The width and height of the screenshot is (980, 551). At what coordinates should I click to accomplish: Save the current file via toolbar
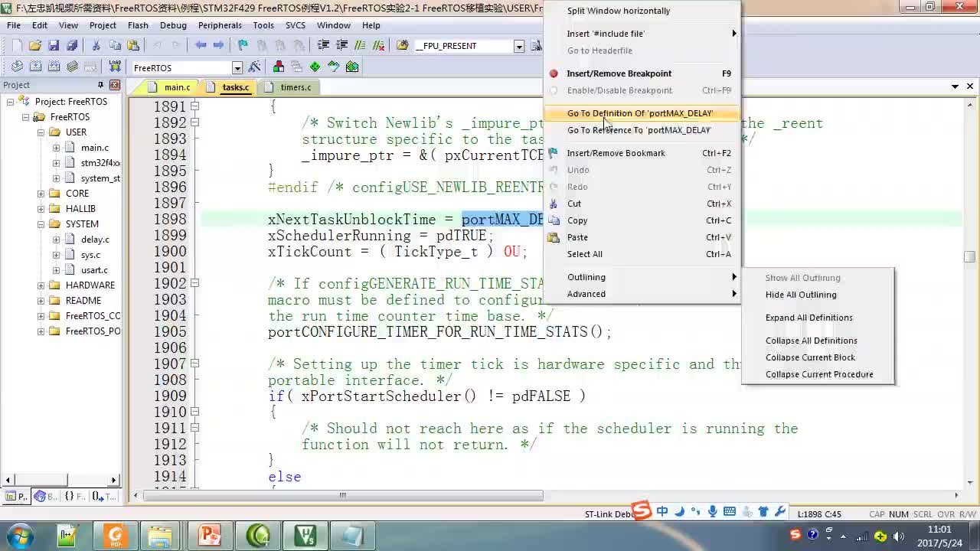click(x=54, y=46)
